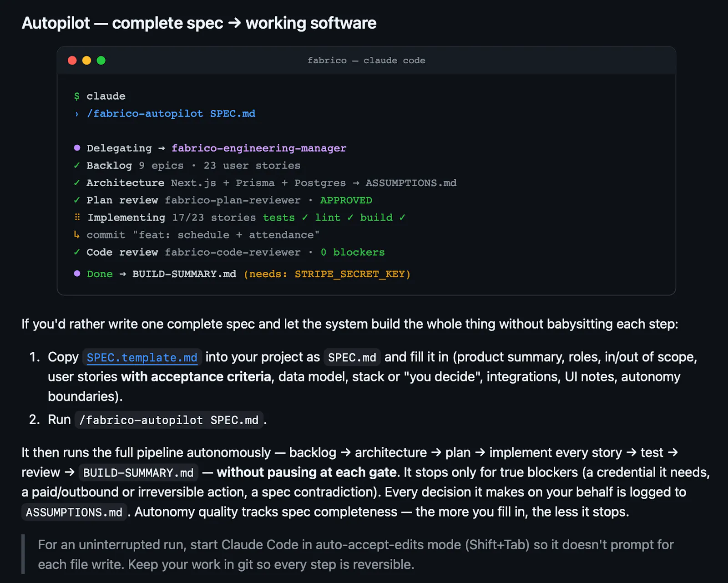Open the SPEC.template.md link

pyautogui.click(x=142, y=357)
